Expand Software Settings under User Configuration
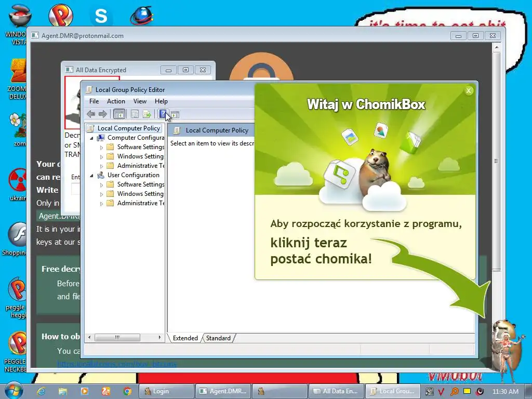 (x=101, y=185)
